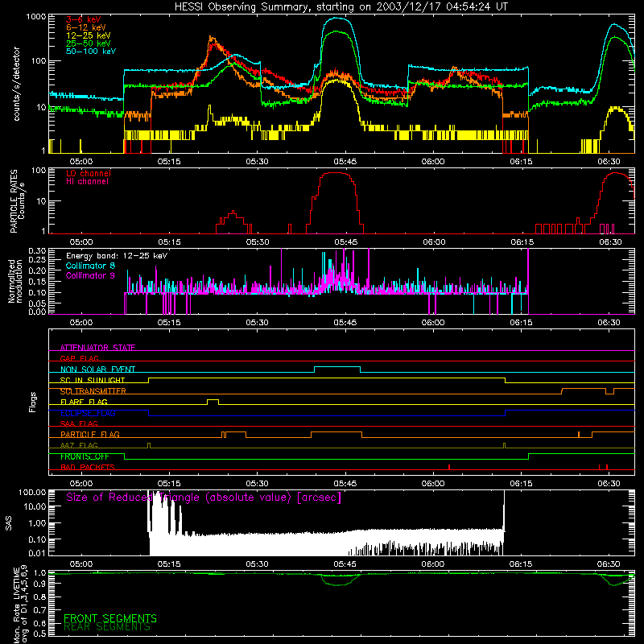Click the FLARE FLAG label
The height and width of the screenshot is (644, 644).
84,402
